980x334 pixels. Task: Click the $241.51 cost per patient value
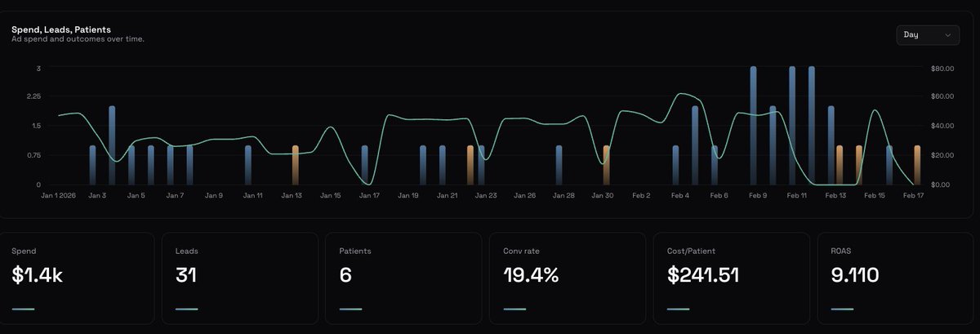(703, 275)
